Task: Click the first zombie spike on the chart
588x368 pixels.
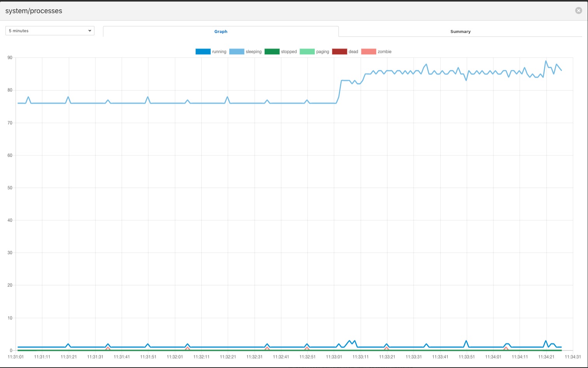Action: point(108,348)
